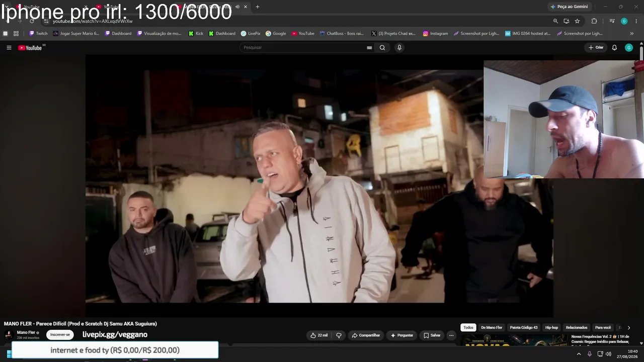Select the Todos filter chip

coord(468,328)
